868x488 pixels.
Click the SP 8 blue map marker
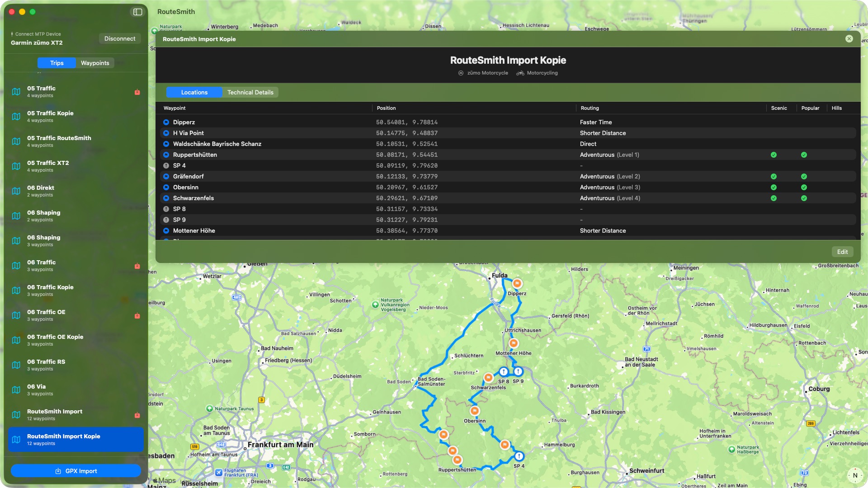point(504,371)
